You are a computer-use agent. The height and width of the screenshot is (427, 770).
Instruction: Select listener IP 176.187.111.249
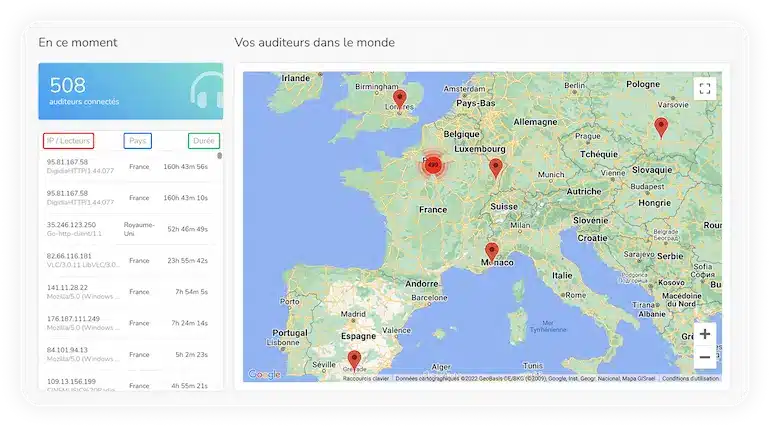(x=73, y=319)
